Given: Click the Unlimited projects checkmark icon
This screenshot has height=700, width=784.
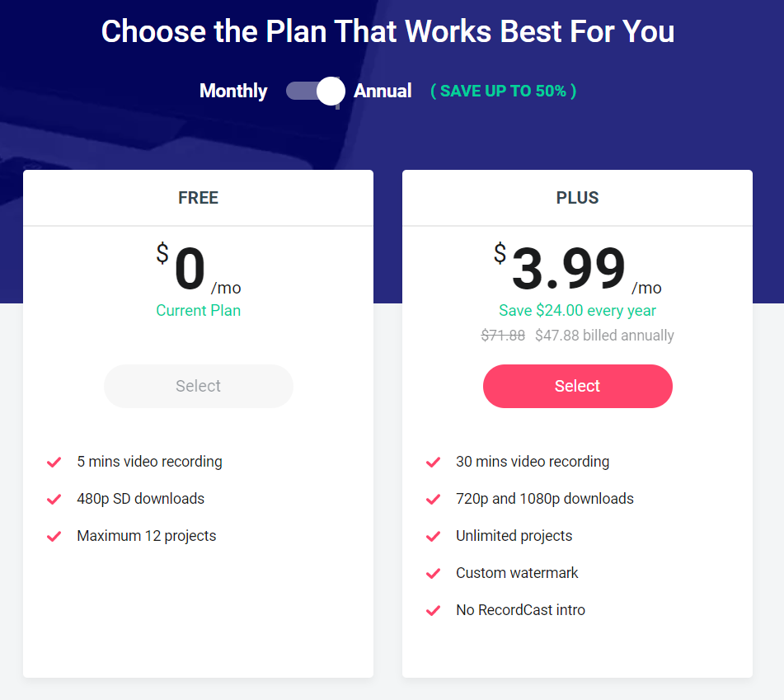Looking at the screenshot, I should coord(433,536).
